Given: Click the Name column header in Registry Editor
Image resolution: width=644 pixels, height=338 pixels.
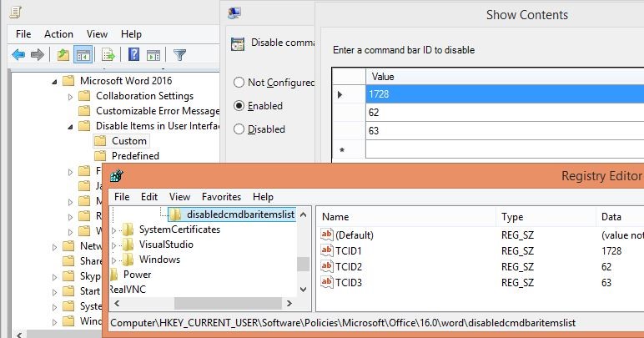Looking at the screenshot, I should (406, 217).
